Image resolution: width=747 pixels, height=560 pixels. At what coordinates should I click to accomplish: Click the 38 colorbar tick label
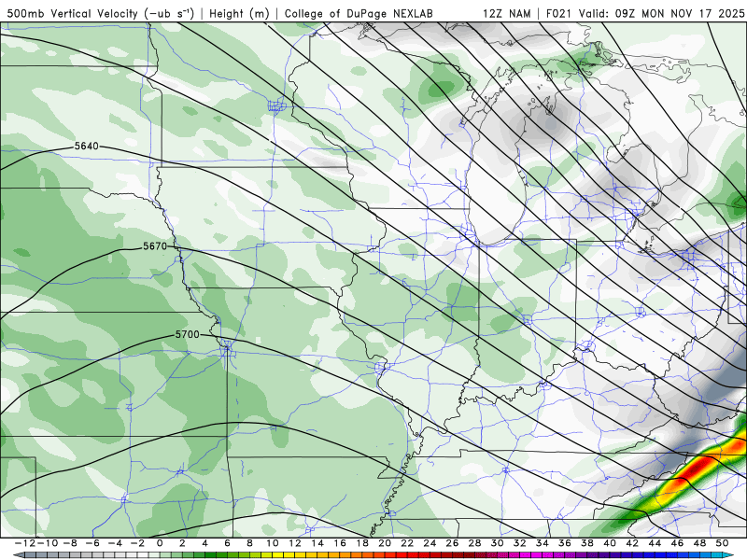pyautogui.click(x=587, y=543)
